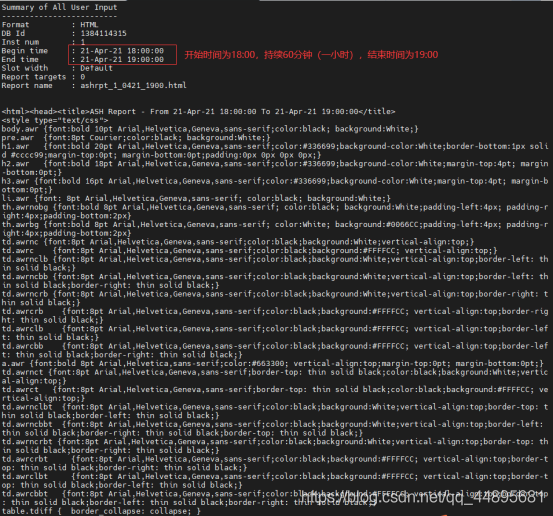
Task: Click the Summary of All User Input heading
Action: tap(59, 7)
